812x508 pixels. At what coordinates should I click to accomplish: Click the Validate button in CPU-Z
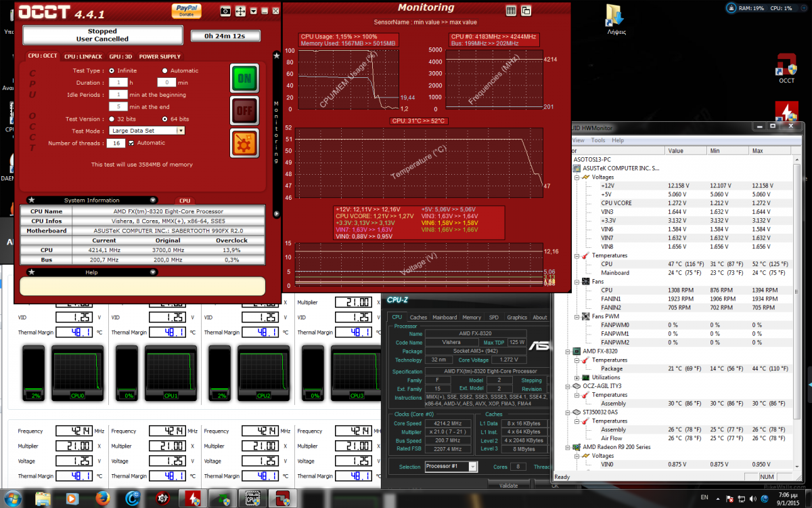(508, 485)
